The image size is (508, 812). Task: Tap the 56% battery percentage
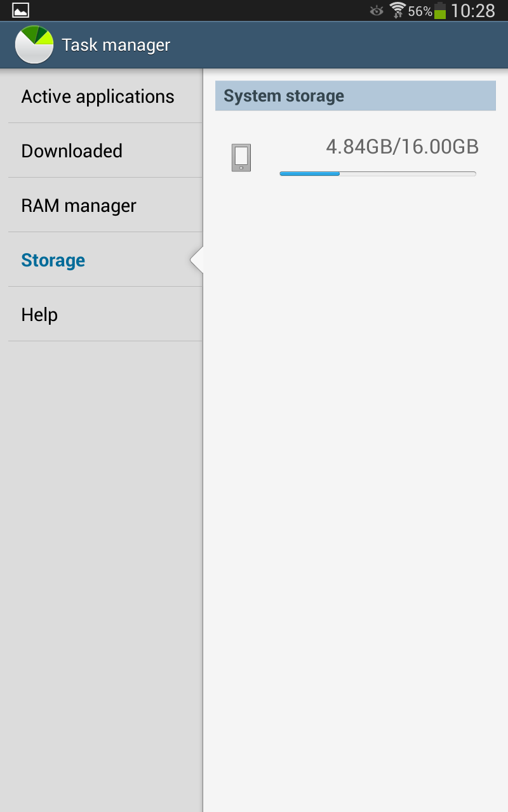(x=420, y=11)
